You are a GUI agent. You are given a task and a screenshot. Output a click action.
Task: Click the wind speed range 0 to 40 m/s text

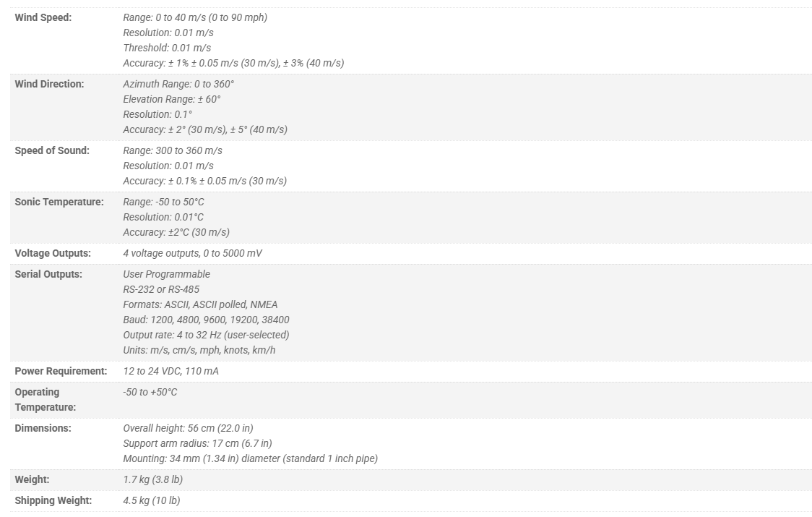pyautogui.click(x=195, y=17)
